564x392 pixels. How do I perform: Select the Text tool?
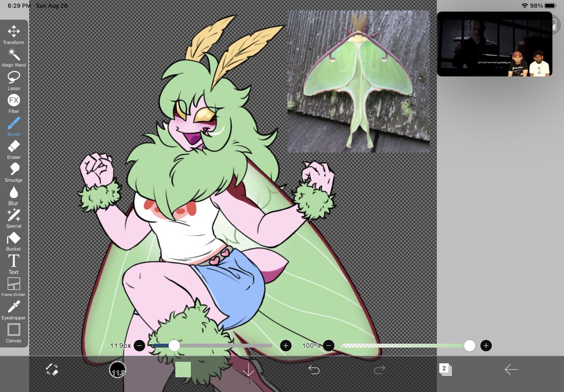(14, 265)
